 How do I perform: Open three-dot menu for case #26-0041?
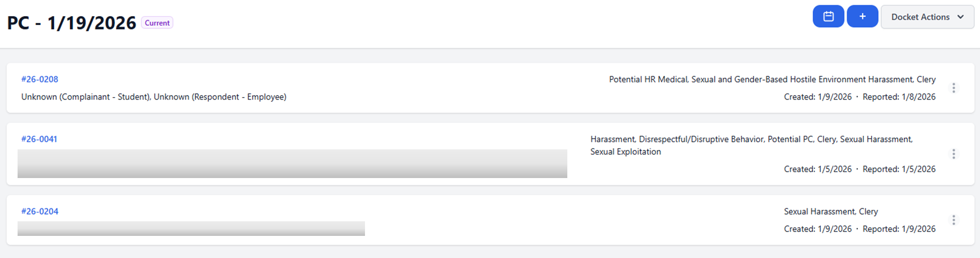click(x=953, y=154)
